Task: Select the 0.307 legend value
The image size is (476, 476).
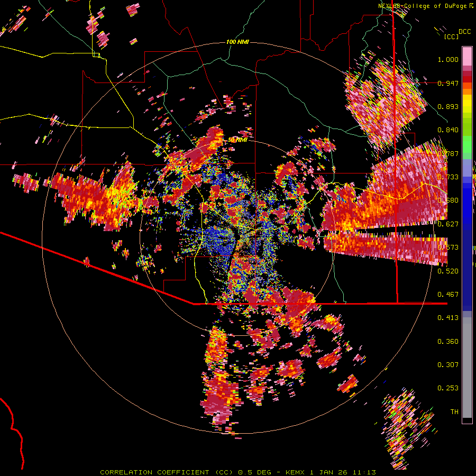Action: click(448, 364)
